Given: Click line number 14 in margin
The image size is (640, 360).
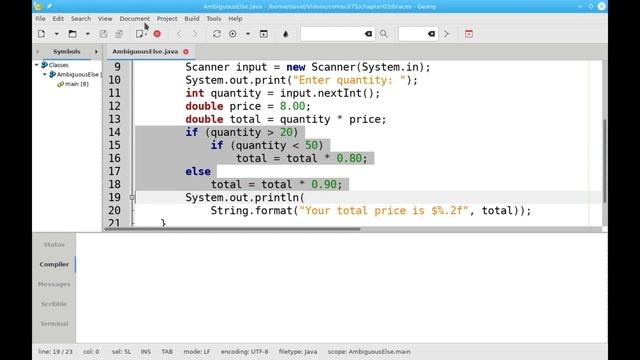Looking at the screenshot, I should (x=114, y=132).
